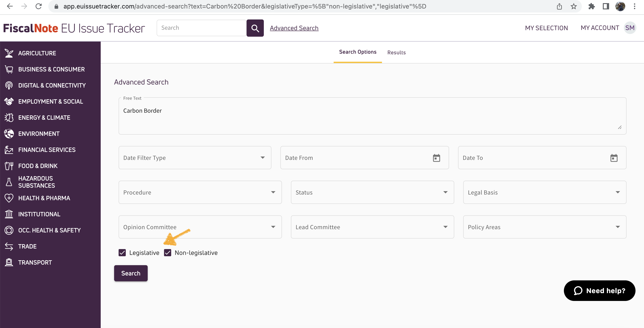The image size is (644, 328).
Task: Expand the Lead Committee dropdown
Action: click(373, 227)
